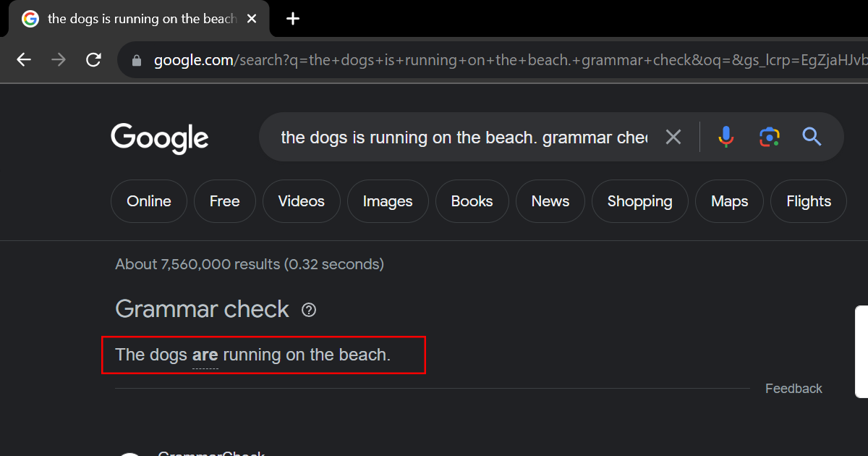
Task: Click the corrected word "are"
Action: (x=205, y=355)
